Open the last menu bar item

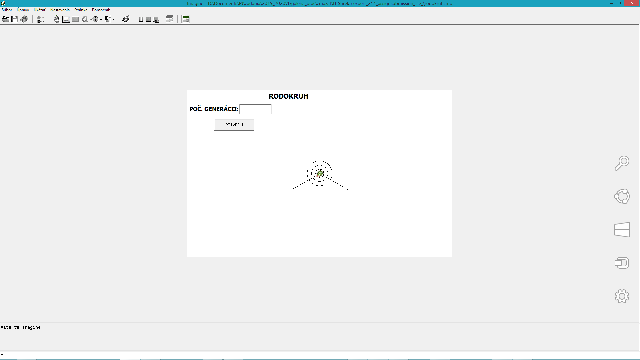100,9
